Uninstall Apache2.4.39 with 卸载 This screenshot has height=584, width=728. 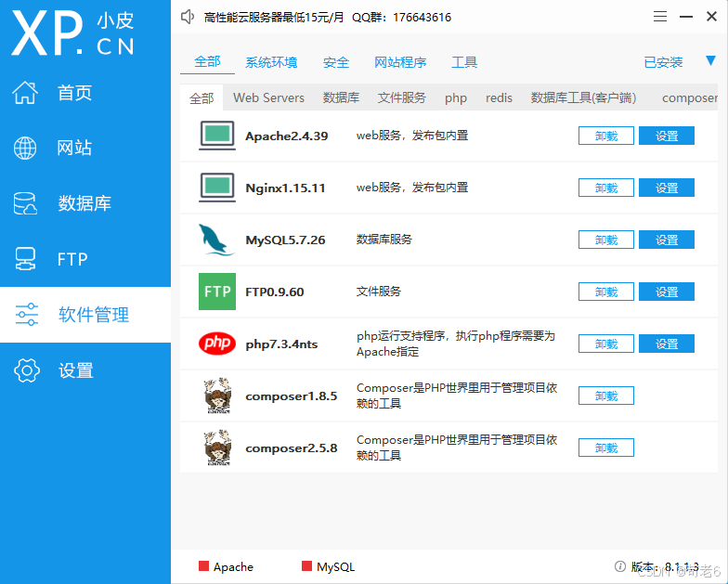pos(605,136)
